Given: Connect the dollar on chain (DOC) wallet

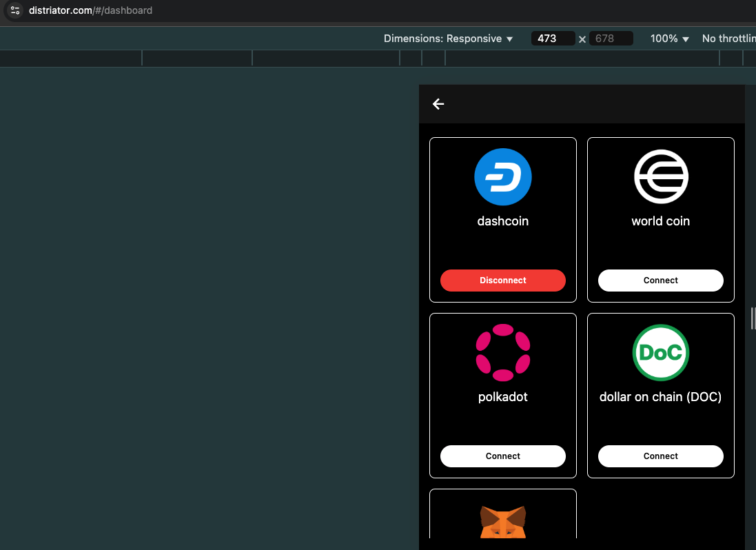Looking at the screenshot, I should [661, 456].
